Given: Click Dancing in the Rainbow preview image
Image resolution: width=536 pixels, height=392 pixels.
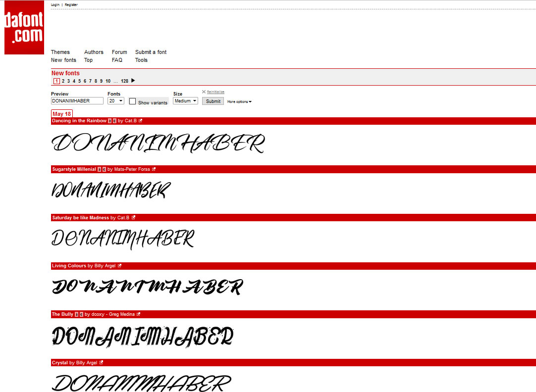Looking at the screenshot, I should pyautogui.click(x=158, y=143).
